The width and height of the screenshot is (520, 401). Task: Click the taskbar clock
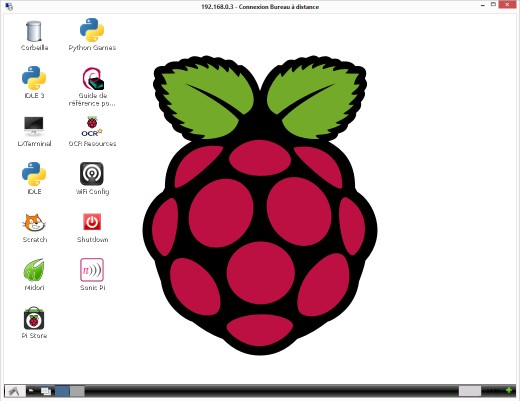click(x=493, y=391)
